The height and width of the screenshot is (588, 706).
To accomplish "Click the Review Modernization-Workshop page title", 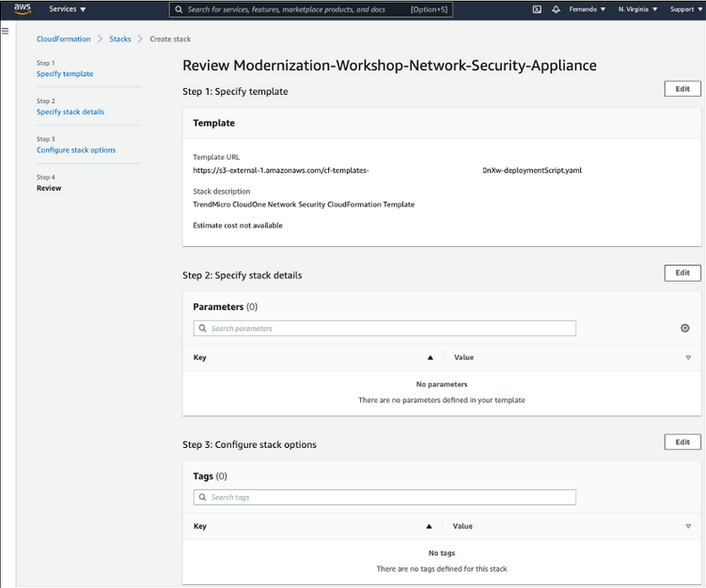I will (389, 65).
